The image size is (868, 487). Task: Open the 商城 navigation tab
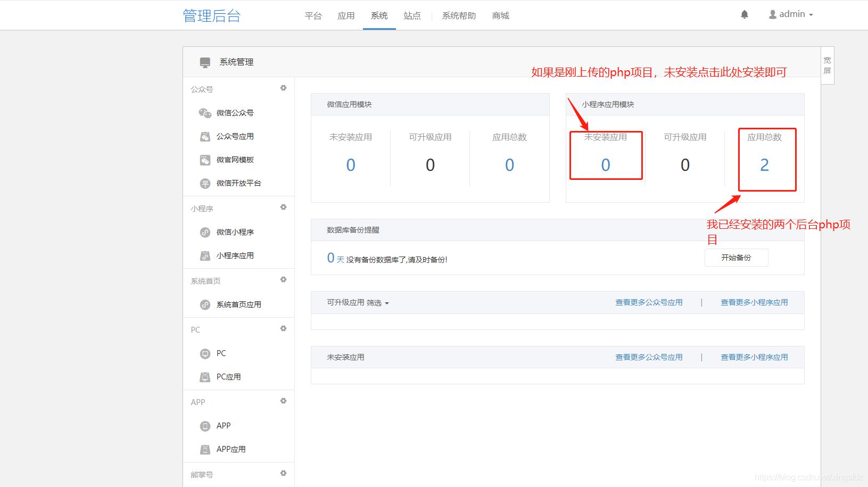[x=500, y=16]
